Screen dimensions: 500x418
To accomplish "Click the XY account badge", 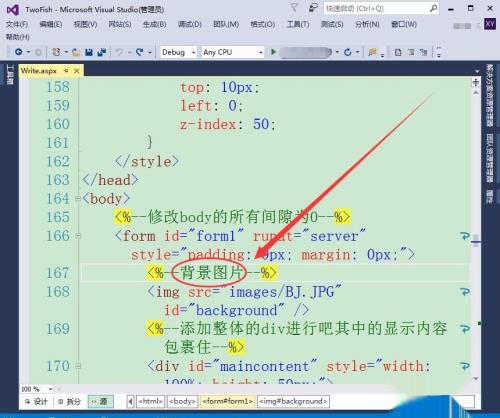I will tap(490, 24).
